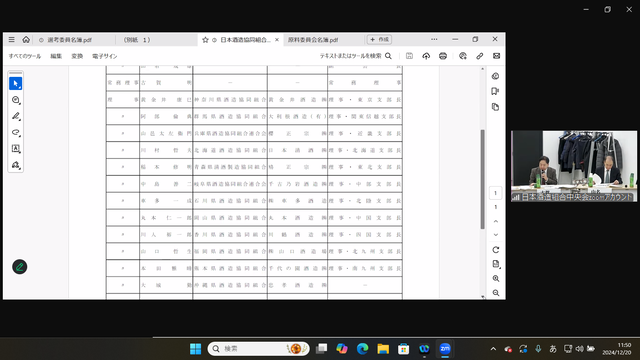640x360 pixels.
Task: Go to next page using down chevron
Action: [496, 235]
